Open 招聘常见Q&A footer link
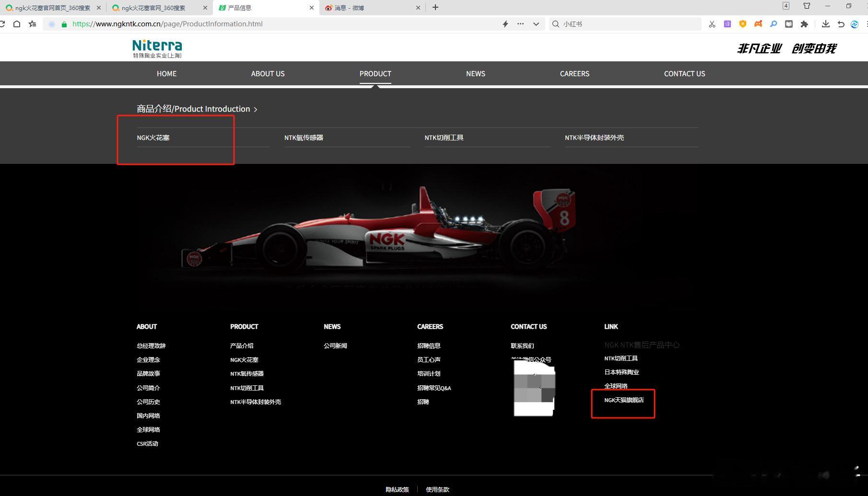Viewport: 868px width, 496px height. [434, 388]
